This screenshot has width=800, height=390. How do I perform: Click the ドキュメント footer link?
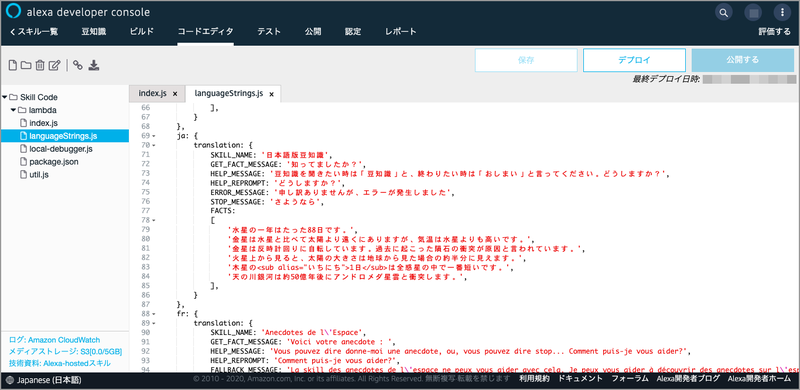[x=580, y=379]
